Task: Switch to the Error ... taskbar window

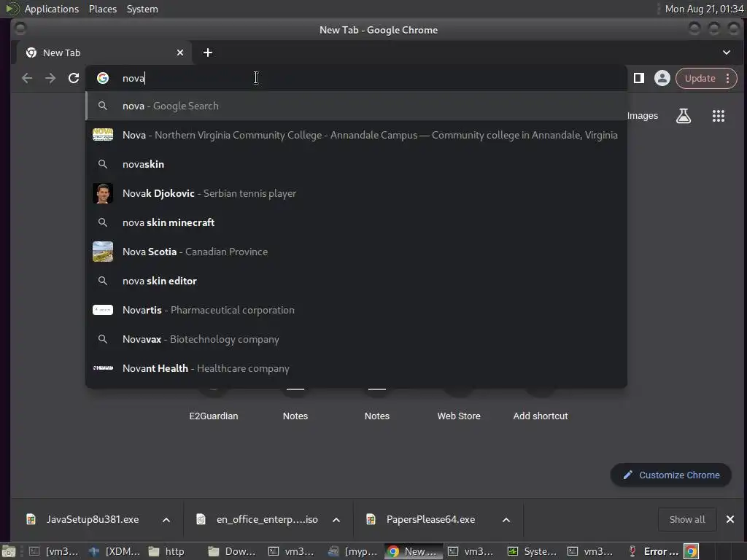Action: tap(654, 551)
